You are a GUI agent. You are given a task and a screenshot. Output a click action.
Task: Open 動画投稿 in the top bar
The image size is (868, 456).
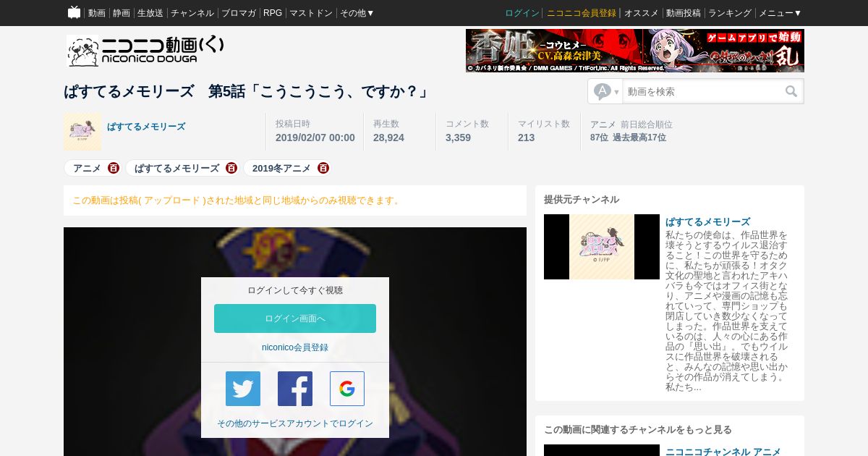pyautogui.click(x=684, y=13)
